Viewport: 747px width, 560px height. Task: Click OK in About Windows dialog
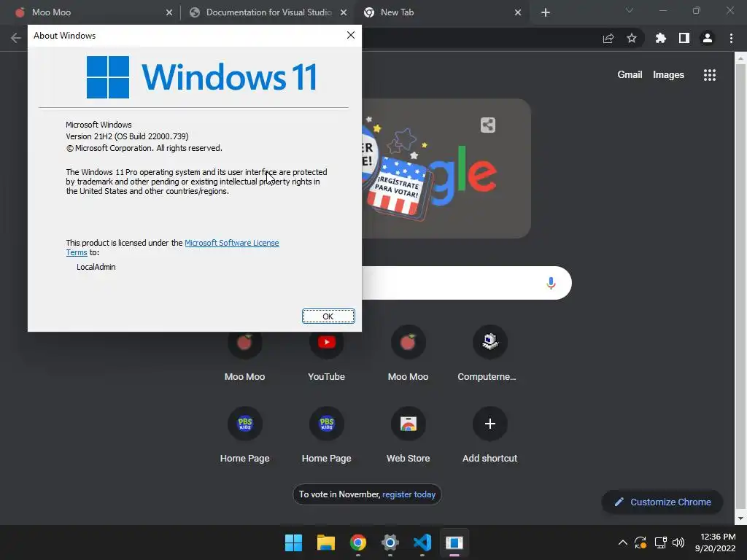[x=328, y=316]
